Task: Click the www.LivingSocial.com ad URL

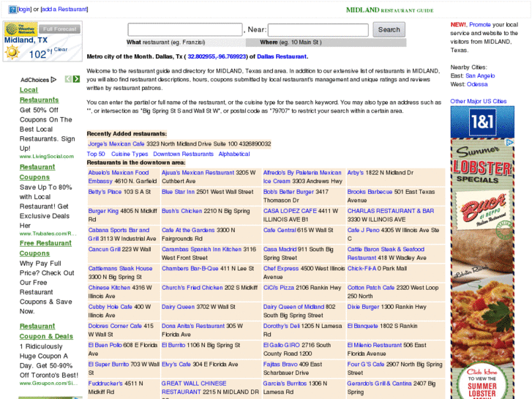Action: tap(47, 156)
